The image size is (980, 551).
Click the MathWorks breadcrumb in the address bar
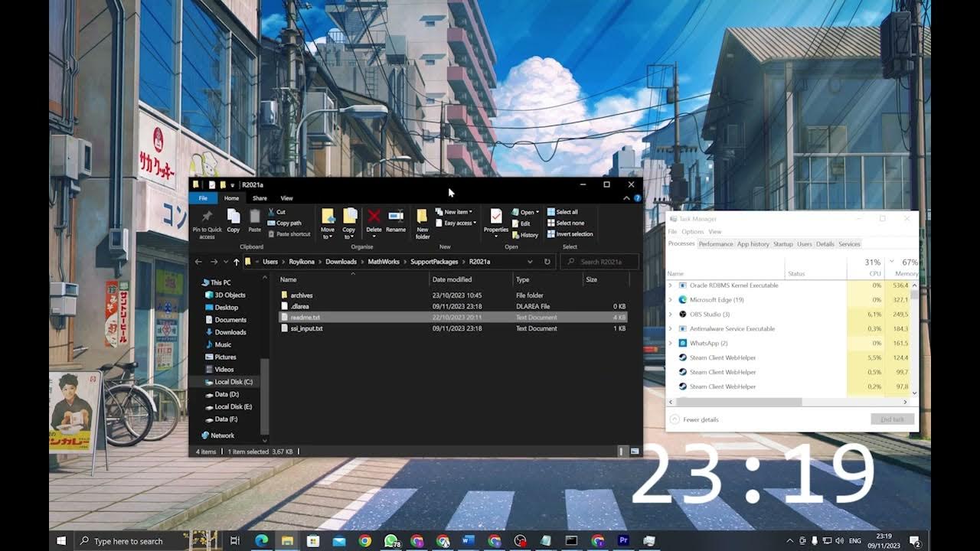[x=384, y=262]
